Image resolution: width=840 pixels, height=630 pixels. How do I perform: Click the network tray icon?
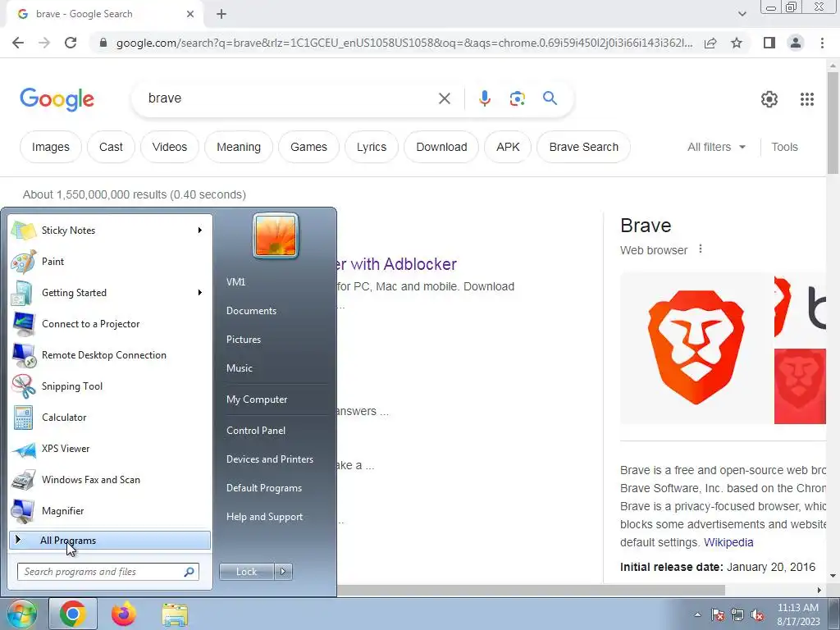click(737, 615)
